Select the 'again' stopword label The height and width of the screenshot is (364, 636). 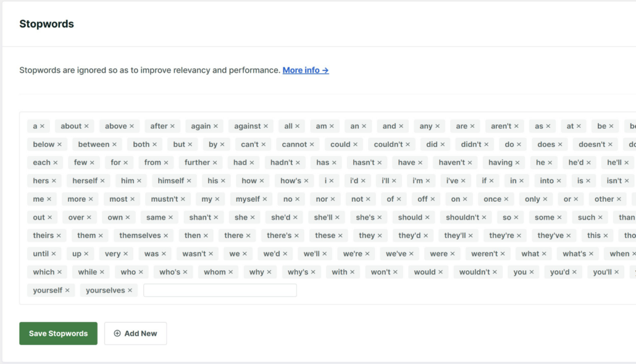201,126
